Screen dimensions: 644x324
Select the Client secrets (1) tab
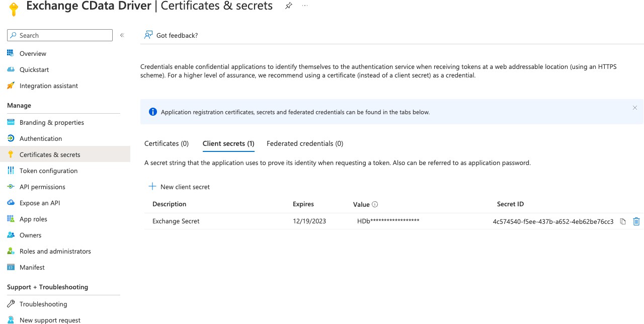click(228, 143)
